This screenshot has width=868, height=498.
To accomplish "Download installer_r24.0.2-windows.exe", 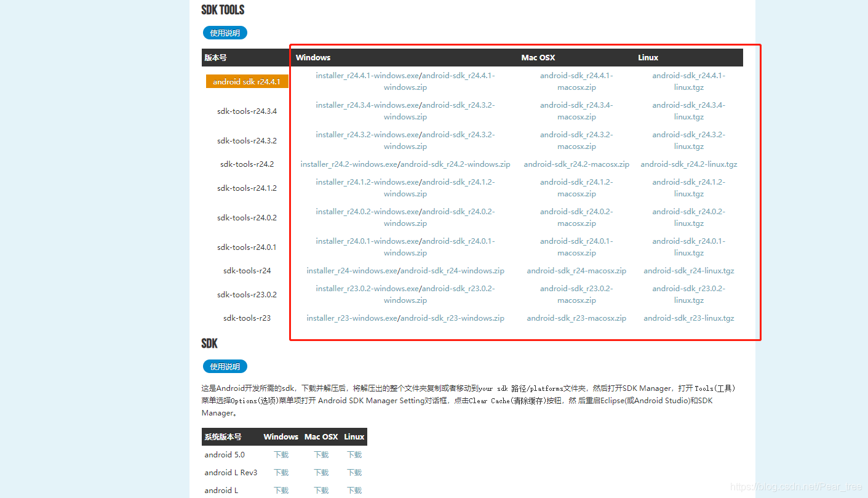I will coord(367,211).
